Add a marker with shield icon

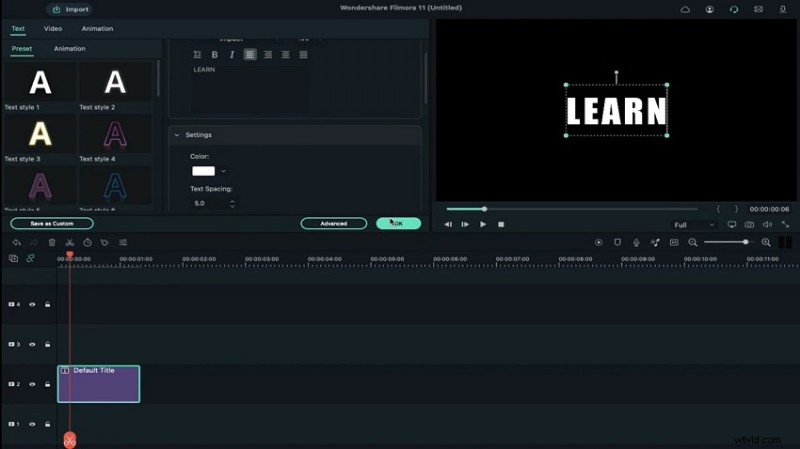[x=617, y=242]
